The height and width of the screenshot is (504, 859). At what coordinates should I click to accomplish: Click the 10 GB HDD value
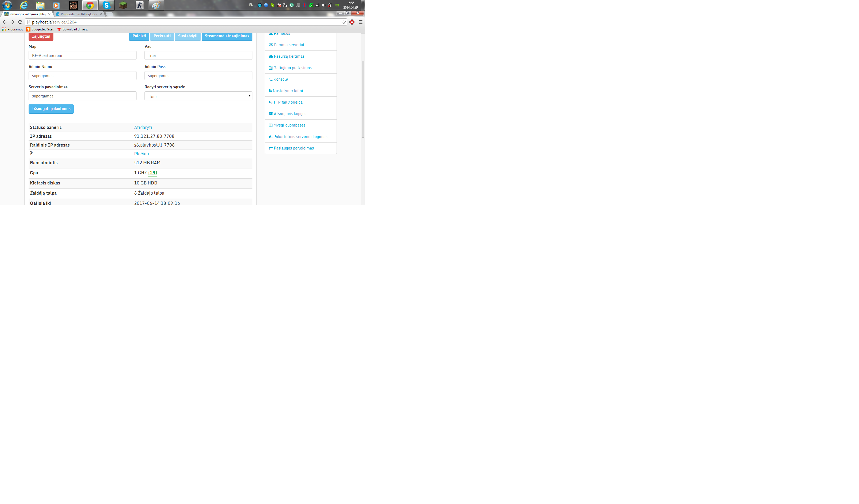146,183
